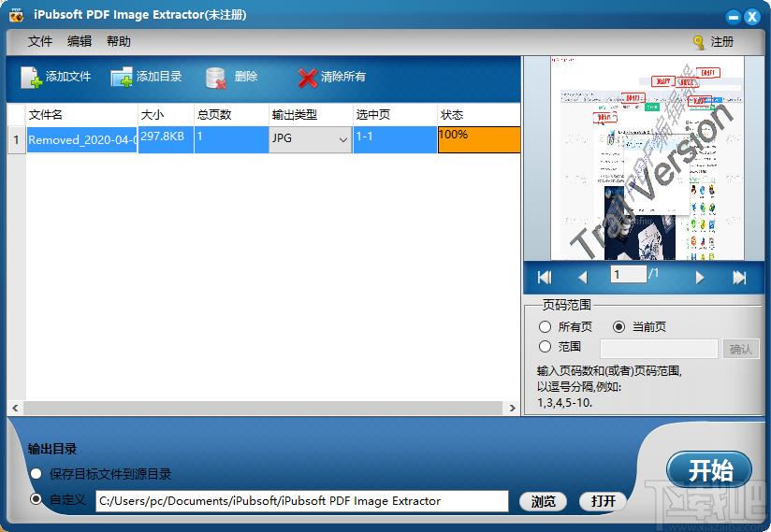Click row number 1 header
Screen dimensions: 771x532
coord(16,140)
